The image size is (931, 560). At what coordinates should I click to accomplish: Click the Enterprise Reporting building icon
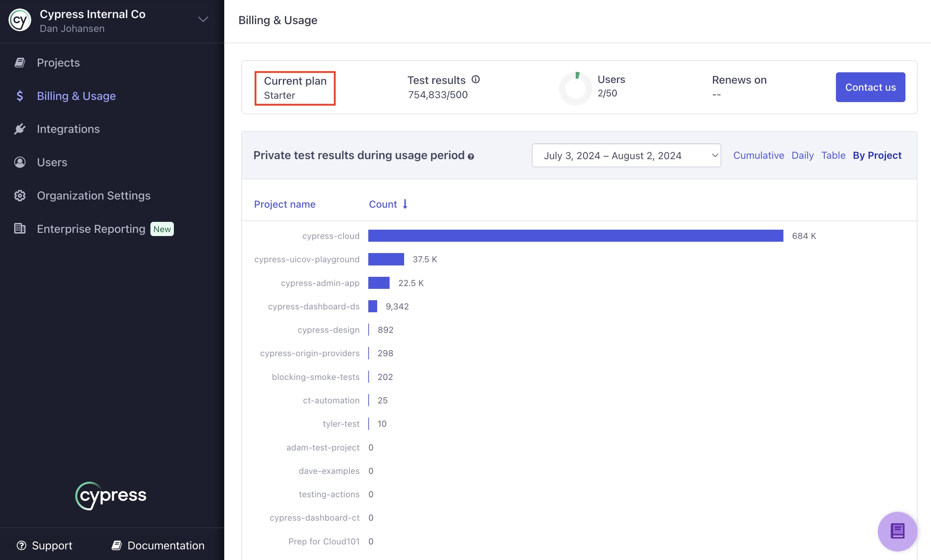[20, 228]
